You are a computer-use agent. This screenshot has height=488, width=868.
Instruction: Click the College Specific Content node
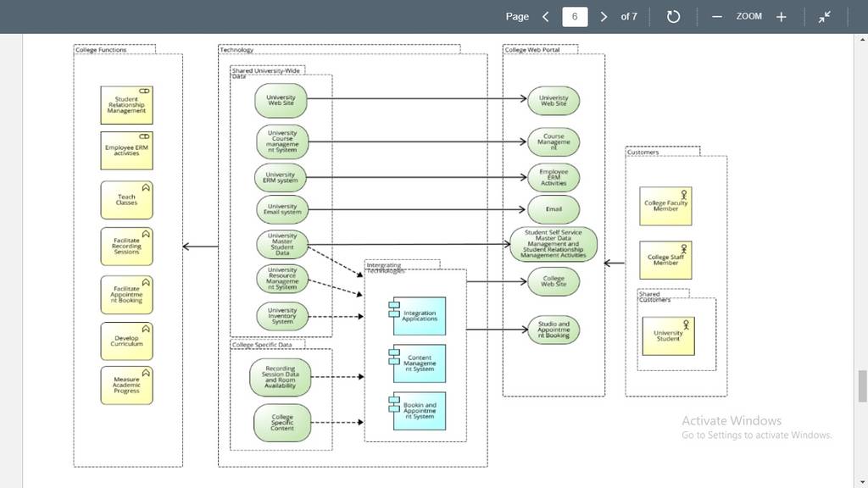point(282,423)
